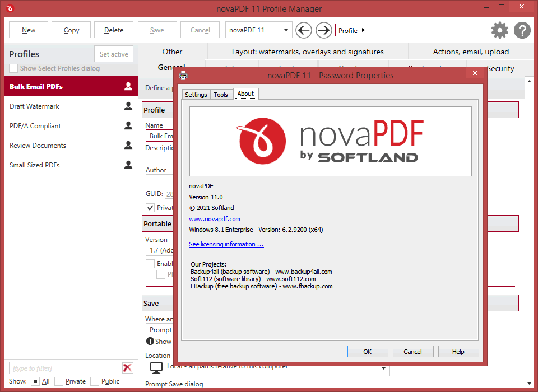
Task: Open the Other tab
Action: click(x=172, y=52)
